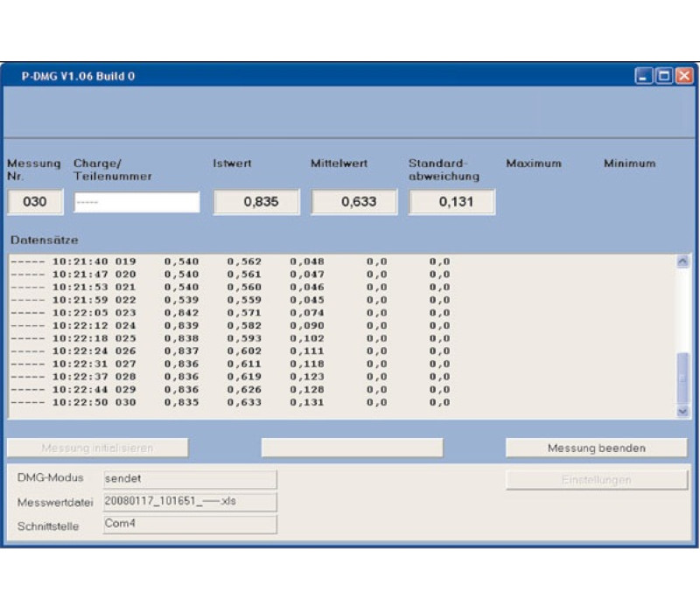Select data row 10:22:31 027
Viewport: 700px width, 612px height.
(x=230, y=364)
